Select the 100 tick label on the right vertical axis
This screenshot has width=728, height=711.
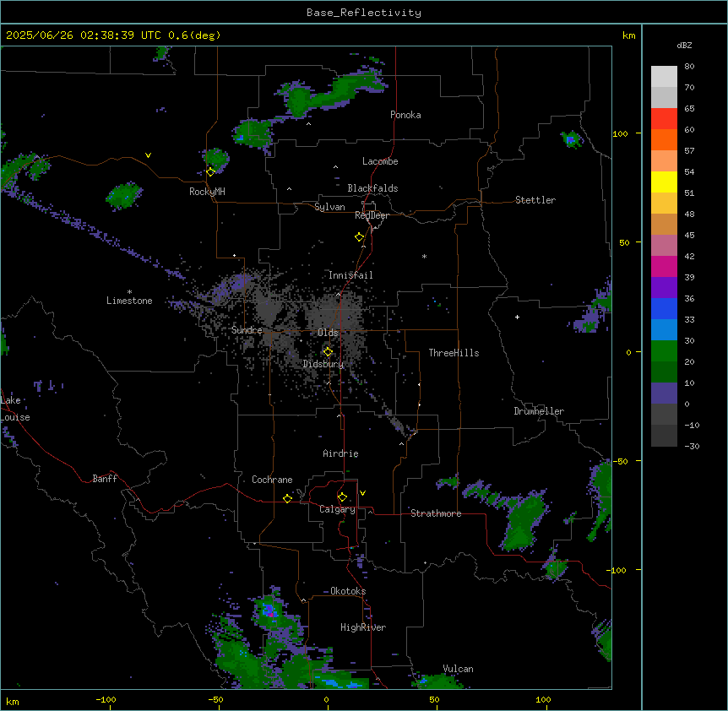click(620, 133)
